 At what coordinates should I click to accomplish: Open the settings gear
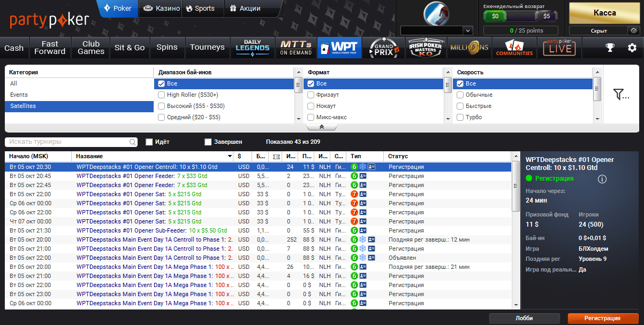click(632, 48)
